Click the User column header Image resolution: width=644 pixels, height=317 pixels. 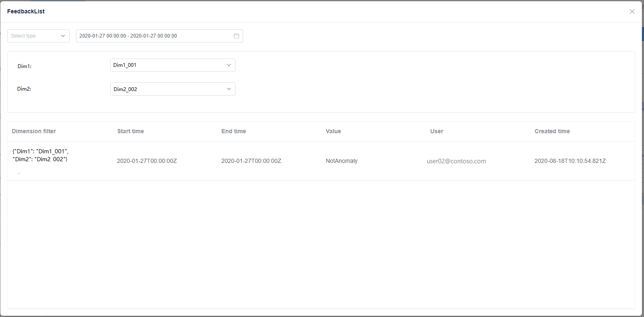click(x=436, y=131)
